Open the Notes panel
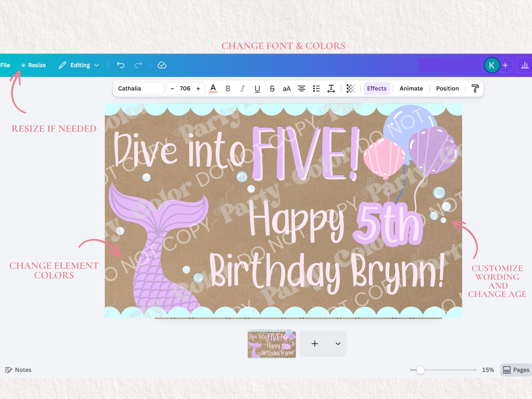Image resolution: width=532 pixels, height=399 pixels. point(18,370)
